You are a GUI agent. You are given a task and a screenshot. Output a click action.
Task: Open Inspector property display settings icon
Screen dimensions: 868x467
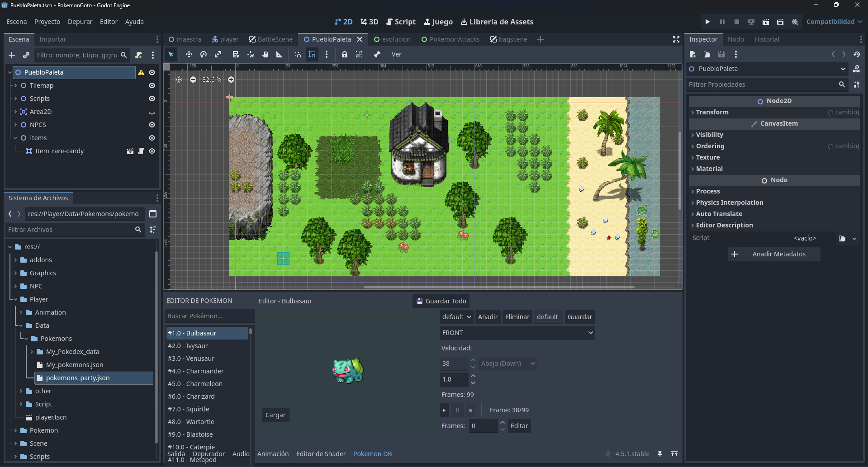tap(857, 85)
